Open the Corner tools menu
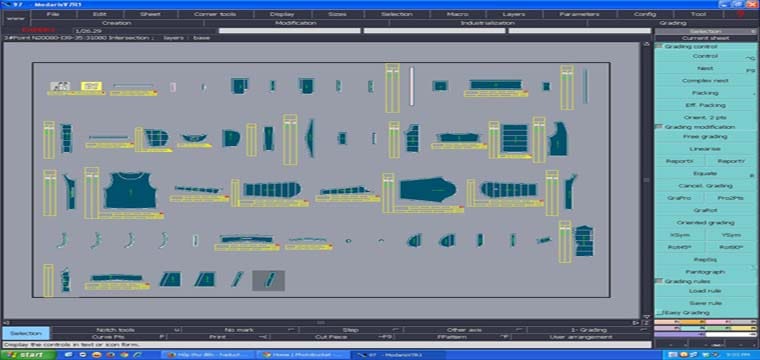 coord(215,14)
